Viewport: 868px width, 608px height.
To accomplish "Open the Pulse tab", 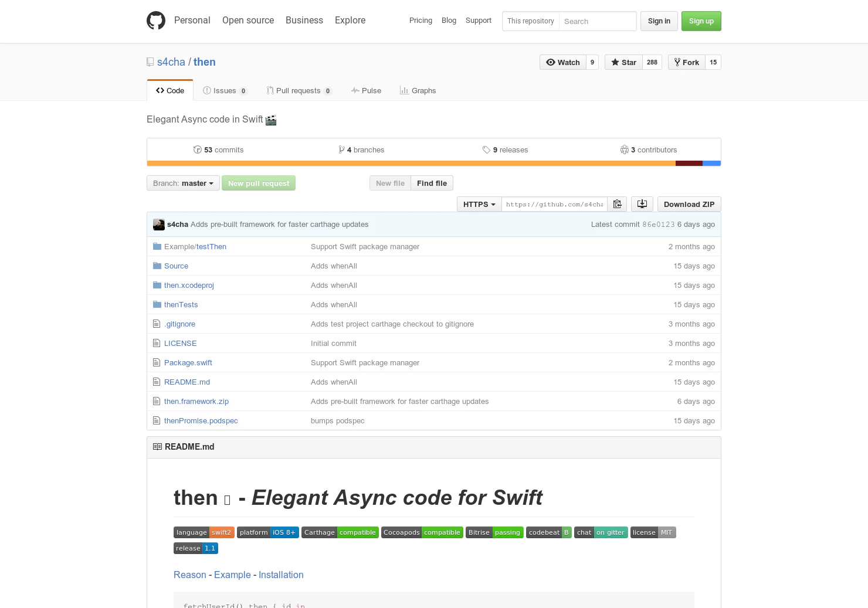I will [x=367, y=90].
